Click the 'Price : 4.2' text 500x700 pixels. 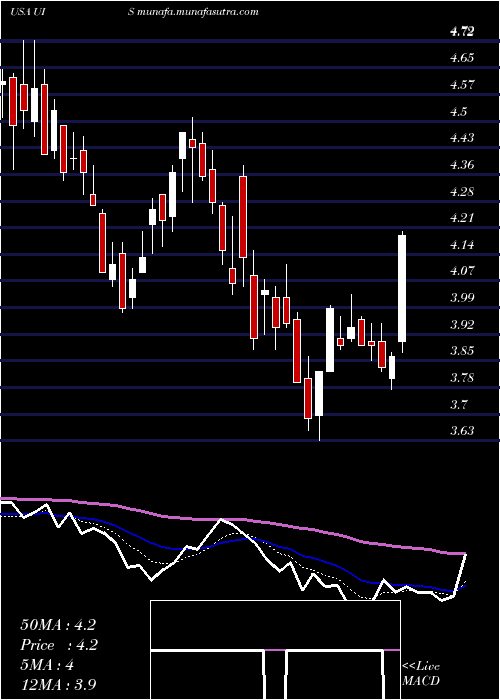pos(59,645)
